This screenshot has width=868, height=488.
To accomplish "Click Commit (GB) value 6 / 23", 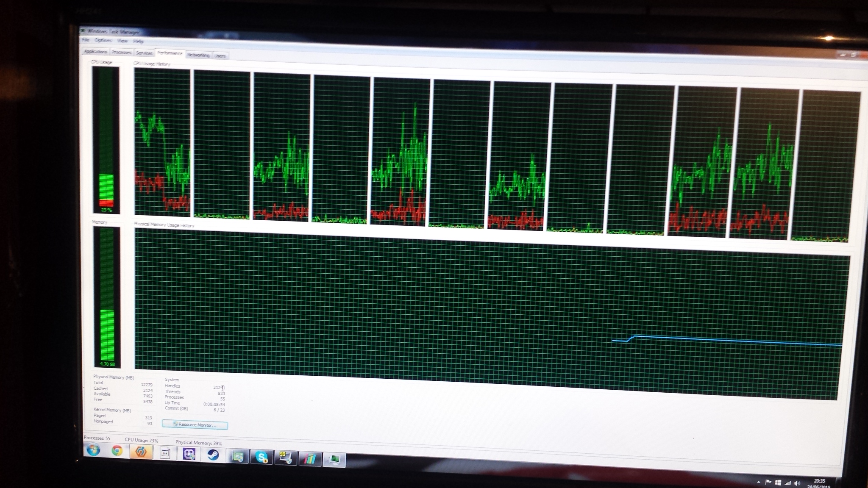I will [219, 410].
